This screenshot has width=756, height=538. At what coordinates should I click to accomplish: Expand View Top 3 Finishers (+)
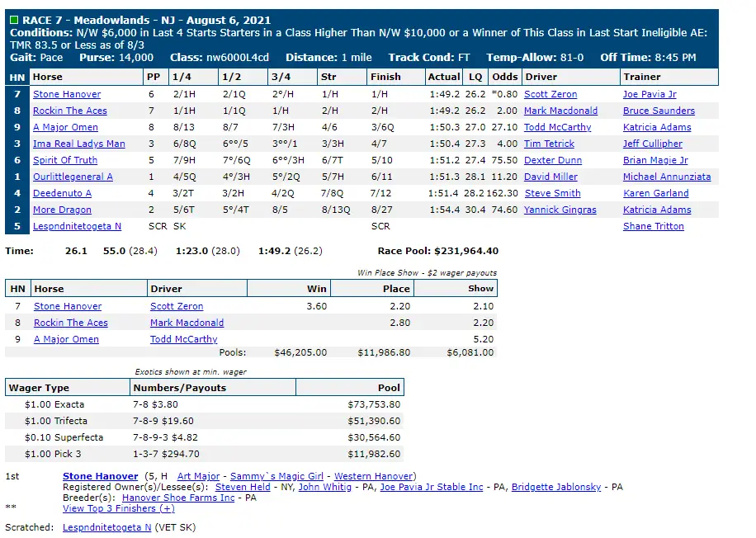coord(119,508)
